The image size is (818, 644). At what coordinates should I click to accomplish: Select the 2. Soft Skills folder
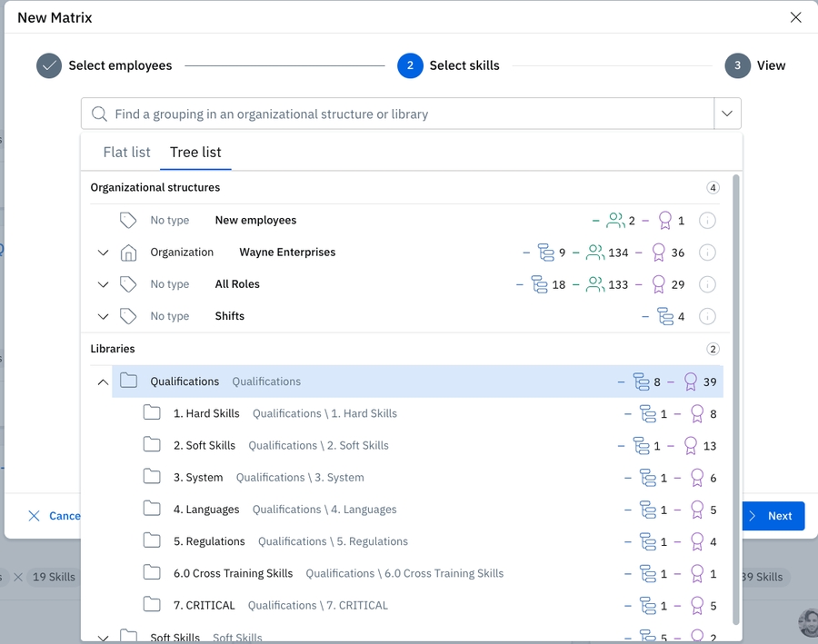point(204,445)
